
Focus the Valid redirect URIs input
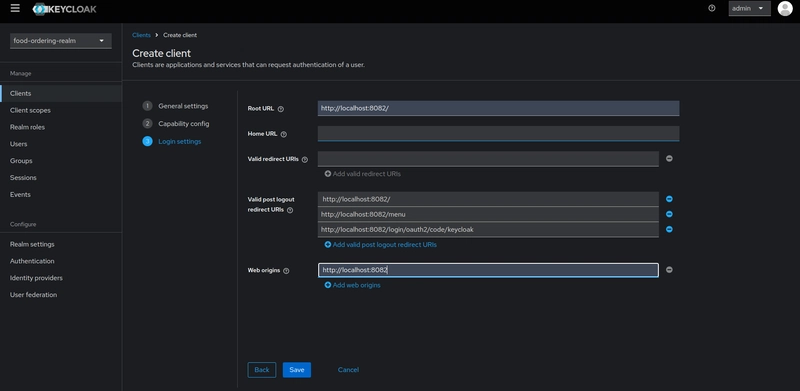tap(488, 159)
